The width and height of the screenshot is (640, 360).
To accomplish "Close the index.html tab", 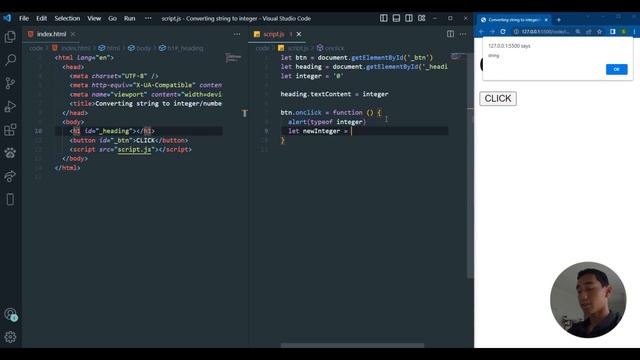I will (x=73, y=34).
